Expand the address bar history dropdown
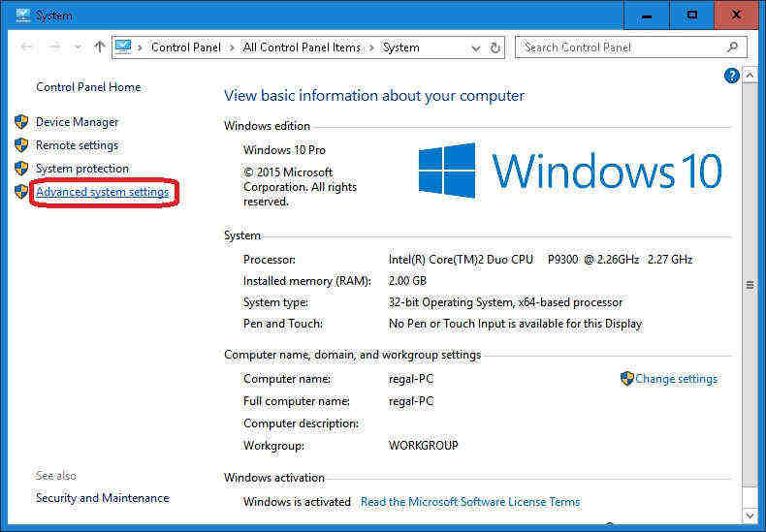 point(476,48)
